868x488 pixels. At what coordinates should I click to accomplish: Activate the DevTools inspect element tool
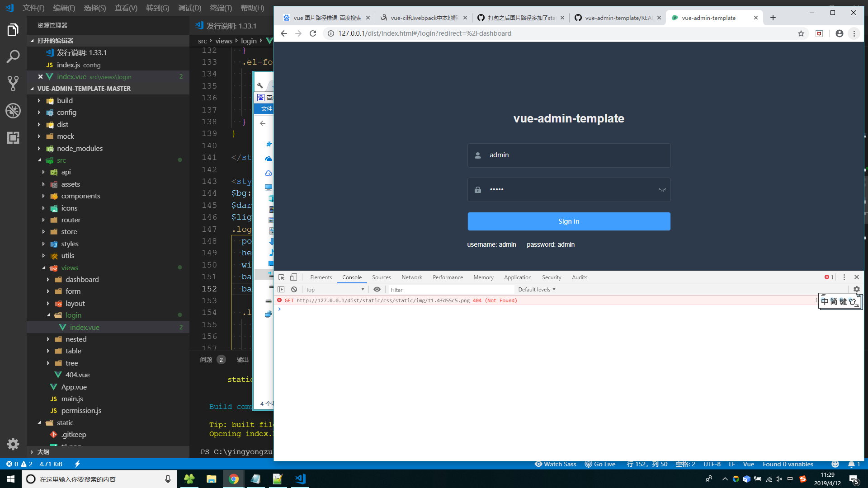(282, 277)
